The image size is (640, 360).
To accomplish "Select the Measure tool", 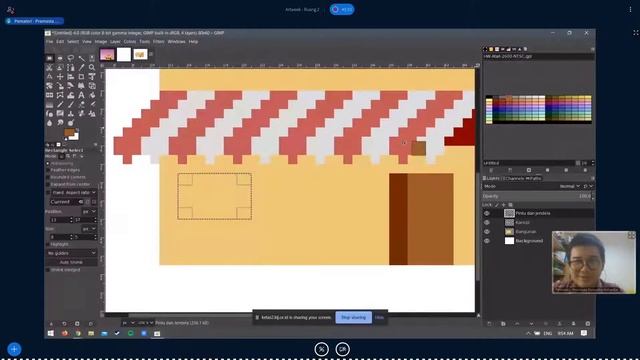I will (x=49, y=76).
